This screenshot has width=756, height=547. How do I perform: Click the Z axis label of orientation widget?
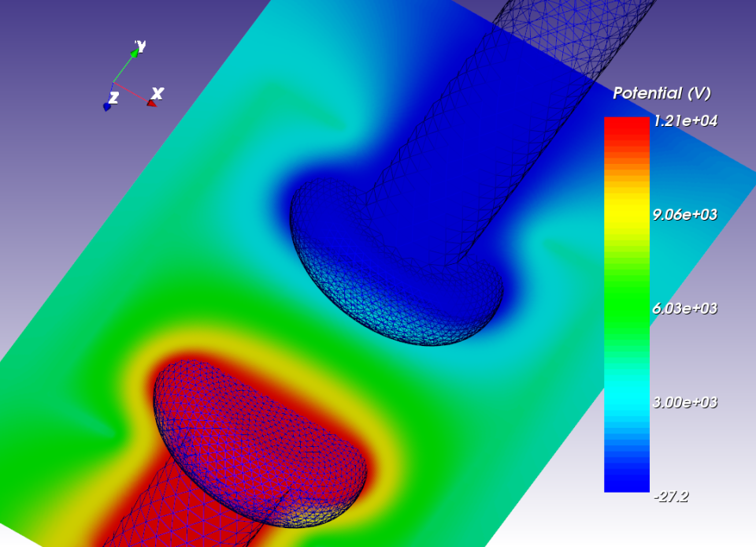[113, 98]
